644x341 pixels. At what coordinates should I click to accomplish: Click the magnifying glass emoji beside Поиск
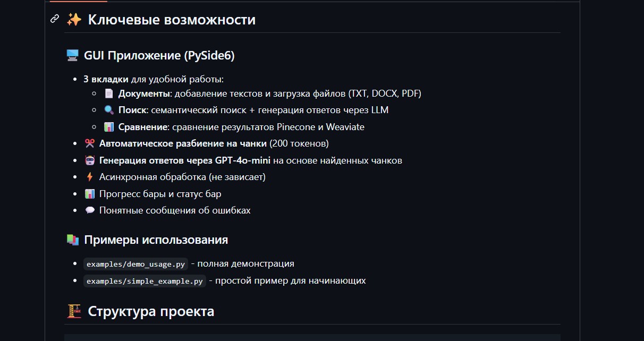tap(109, 110)
